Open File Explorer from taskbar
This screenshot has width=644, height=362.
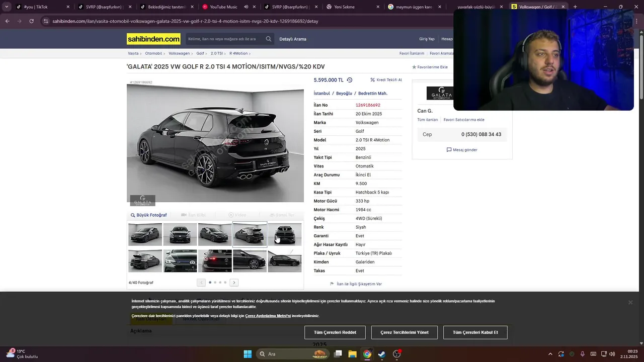coord(352,354)
